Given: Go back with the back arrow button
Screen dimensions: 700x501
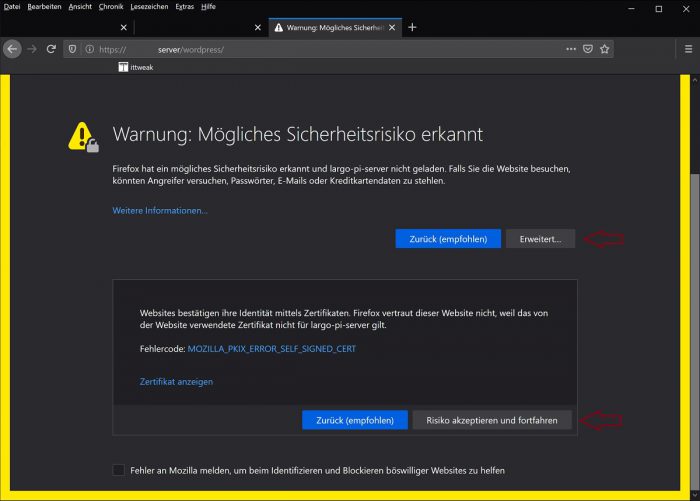Looking at the screenshot, I should [x=12, y=49].
